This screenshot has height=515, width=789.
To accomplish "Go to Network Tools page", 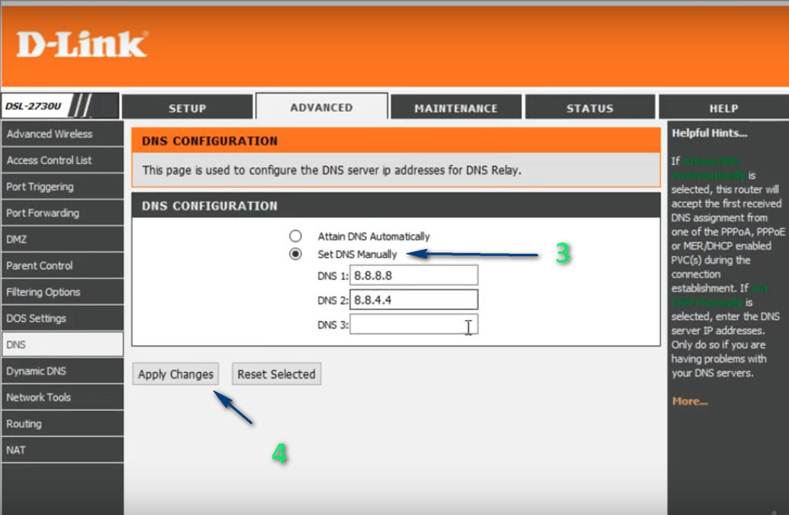I will 62,397.
